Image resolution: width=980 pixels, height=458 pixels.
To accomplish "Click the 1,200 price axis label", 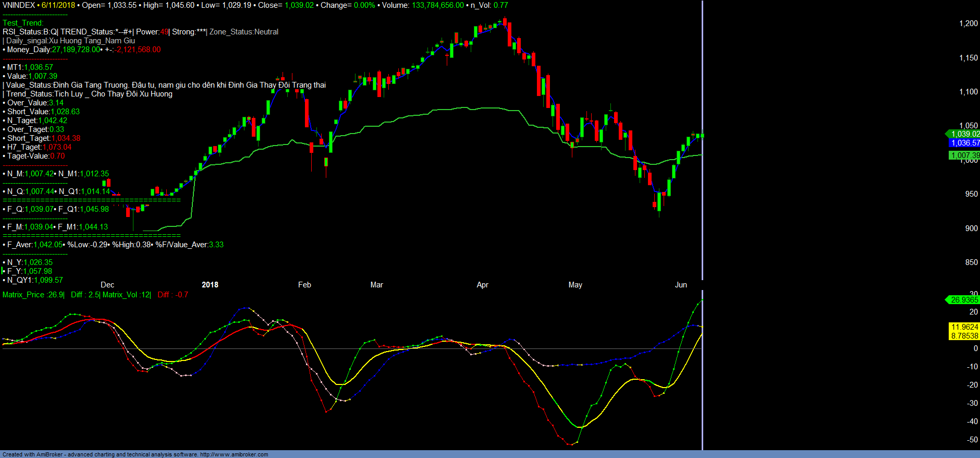I will [968, 23].
